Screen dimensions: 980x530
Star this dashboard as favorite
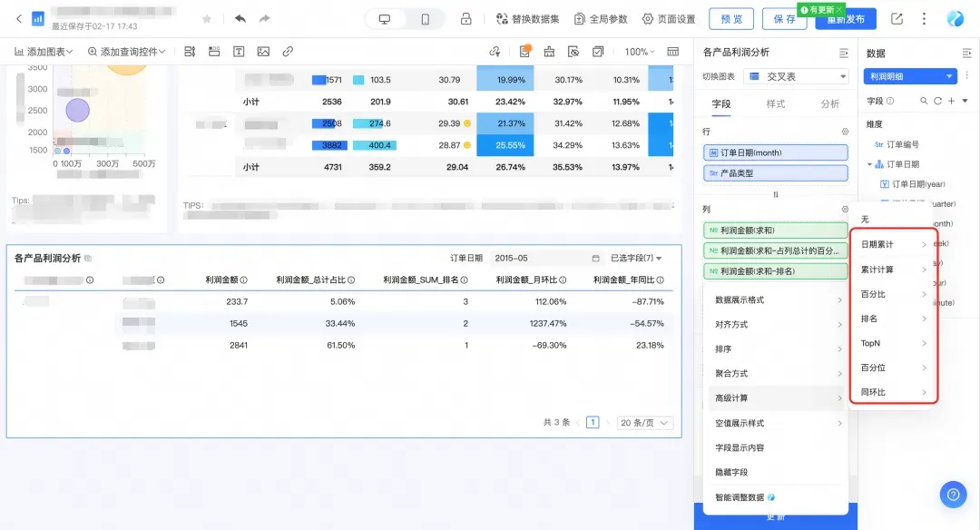click(x=207, y=19)
